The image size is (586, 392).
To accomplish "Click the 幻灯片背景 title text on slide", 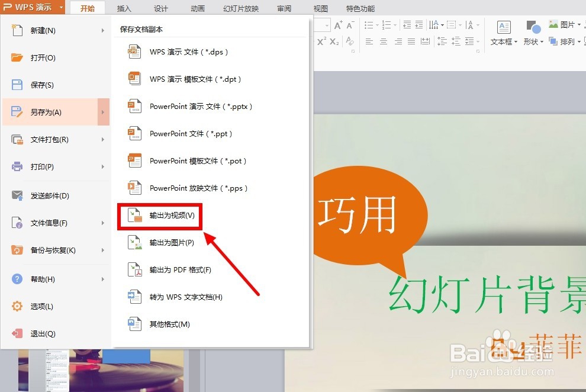I will click(x=487, y=295).
